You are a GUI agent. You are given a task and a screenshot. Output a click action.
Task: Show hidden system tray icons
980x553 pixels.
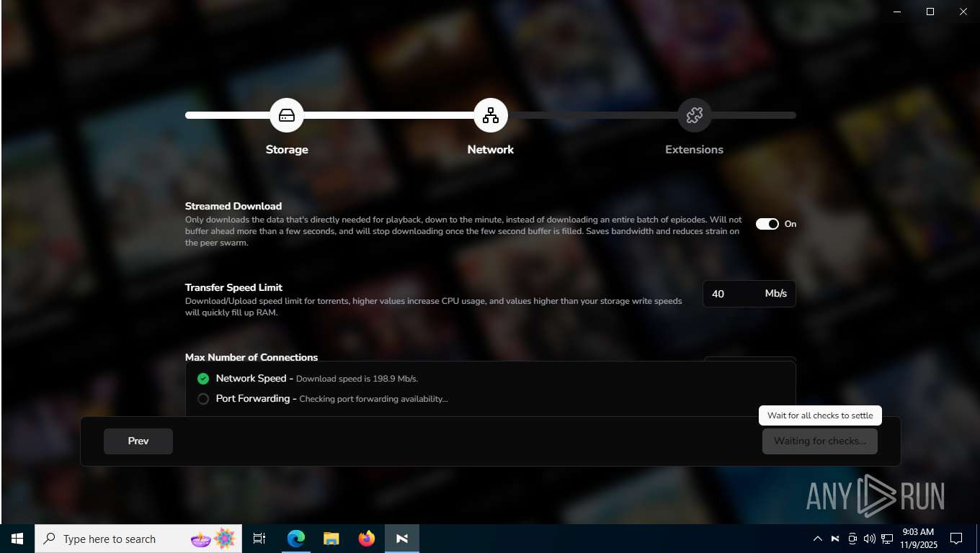coord(818,539)
